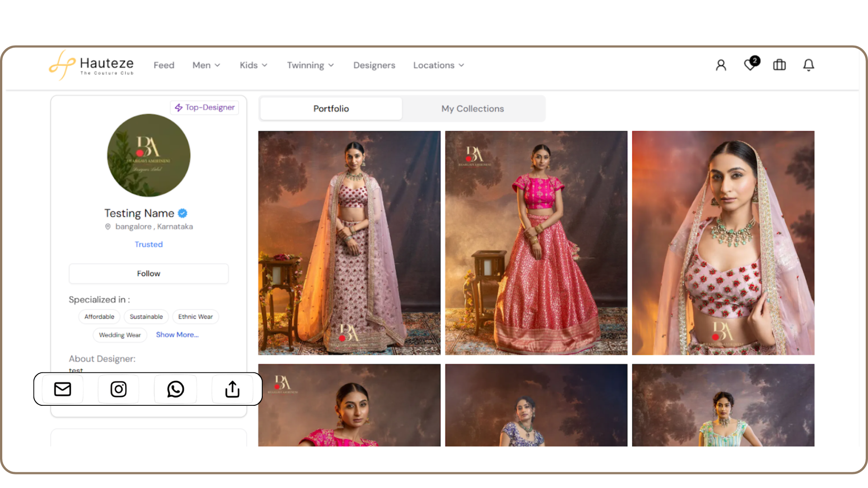868x488 pixels.
Task: Click the Hauteze logo
Action: 92,65
